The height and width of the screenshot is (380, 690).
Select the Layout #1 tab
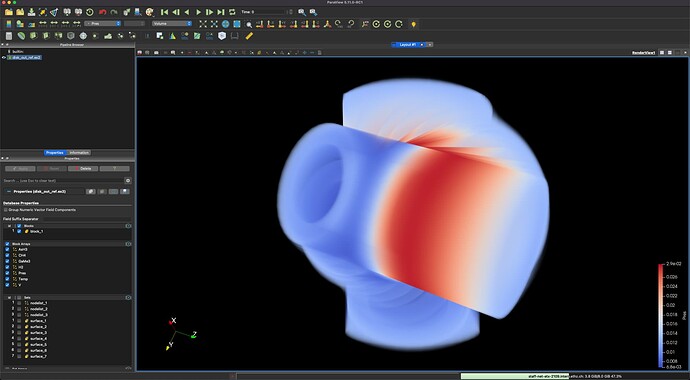click(x=407, y=44)
